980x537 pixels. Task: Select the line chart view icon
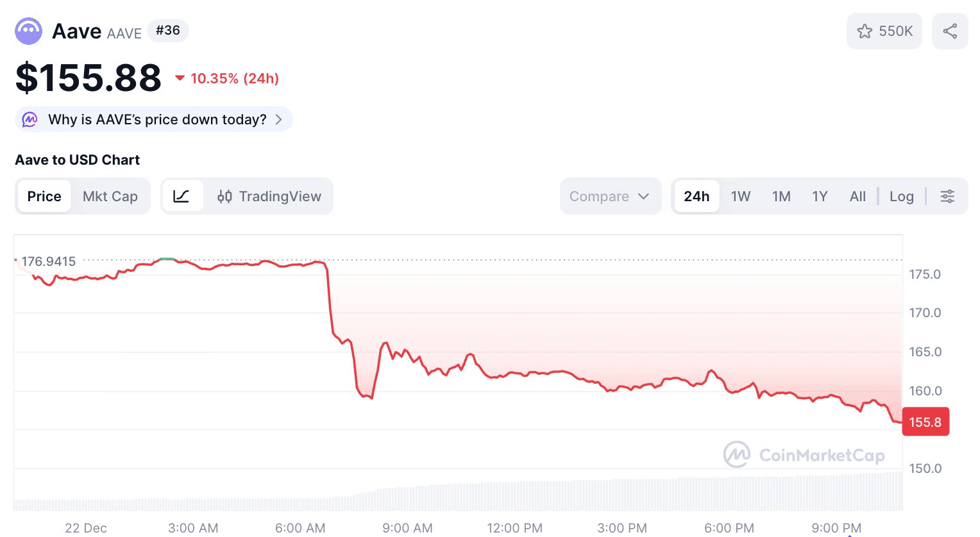pyautogui.click(x=182, y=196)
